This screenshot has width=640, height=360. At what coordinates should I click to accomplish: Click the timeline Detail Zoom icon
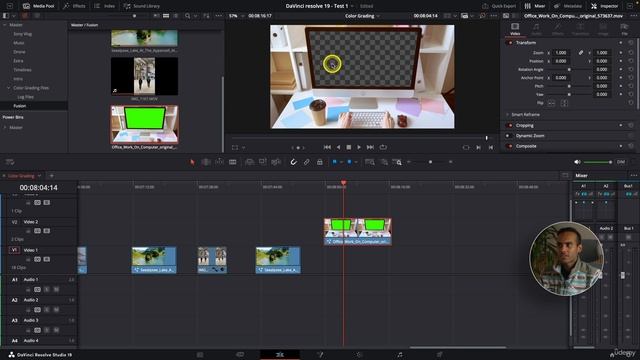pyautogui.click(x=384, y=162)
